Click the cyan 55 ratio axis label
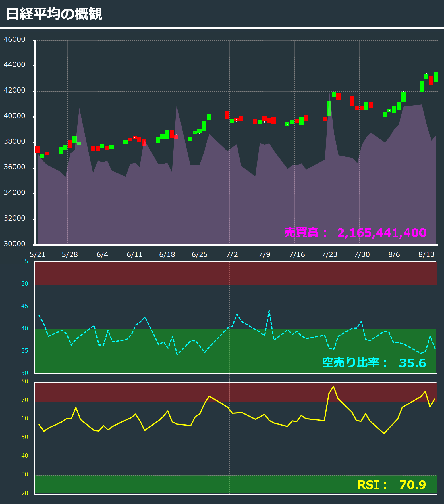 click(25, 261)
